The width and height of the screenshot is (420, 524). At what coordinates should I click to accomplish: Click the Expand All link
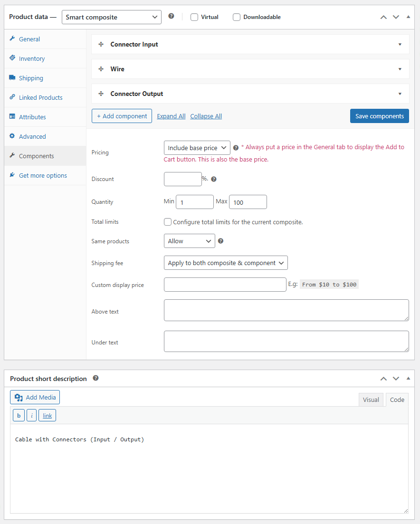coord(171,116)
